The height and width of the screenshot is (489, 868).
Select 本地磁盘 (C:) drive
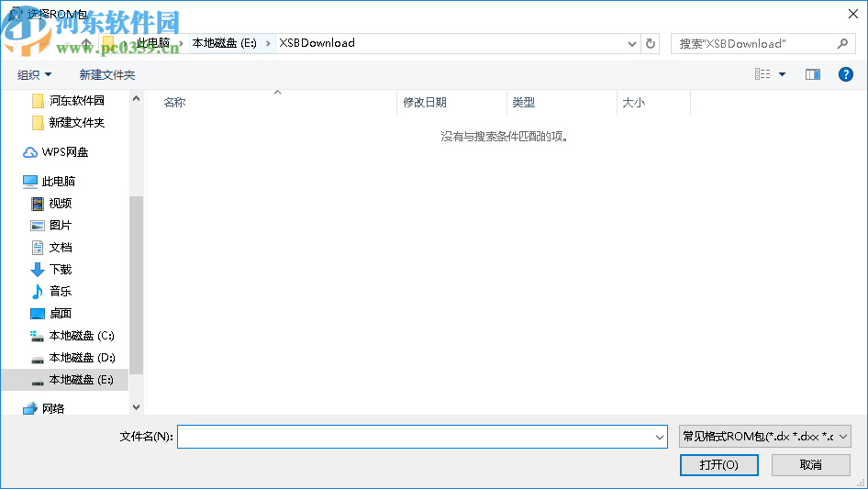coord(82,336)
